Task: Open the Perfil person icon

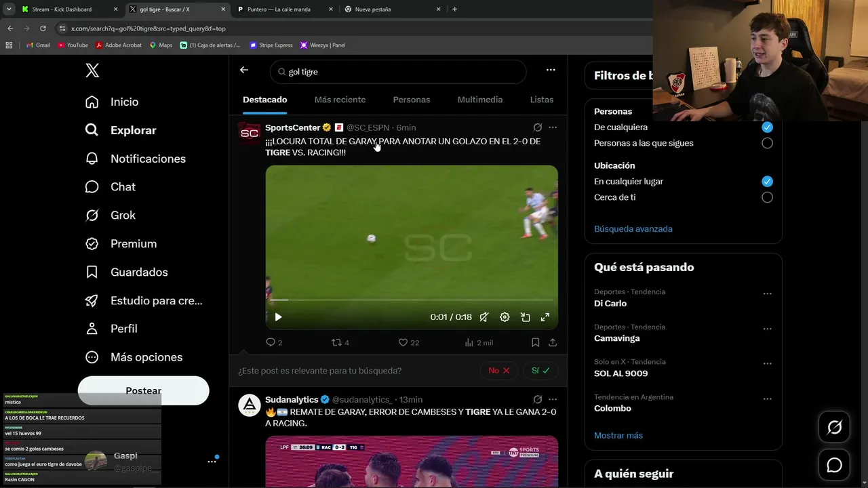Action: point(92,329)
